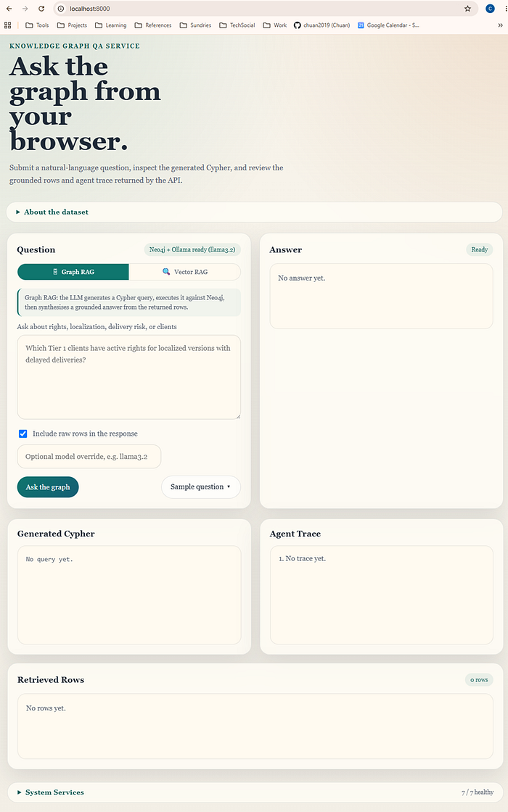Open the Sample question dropdown
This screenshot has height=812, width=508.
[200, 486]
